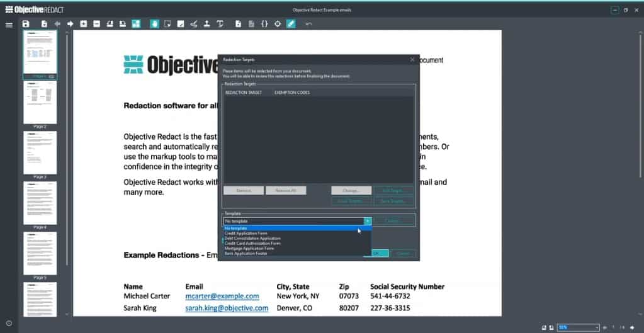This screenshot has height=333, width=644.
Task: Click the add document page toolbar icon
Action: click(x=238, y=24)
